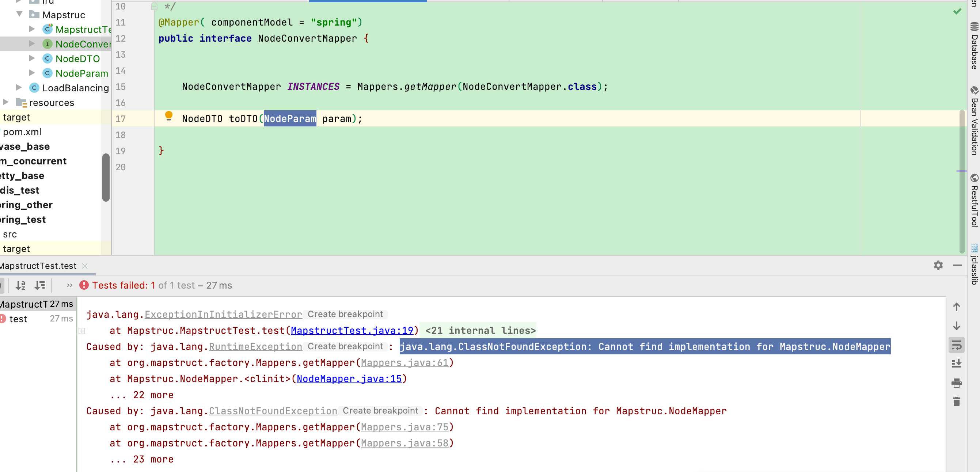Open the Database tool window tab
The height and width of the screenshot is (472, 980).
pyautogui.click(x=974, y=46)
